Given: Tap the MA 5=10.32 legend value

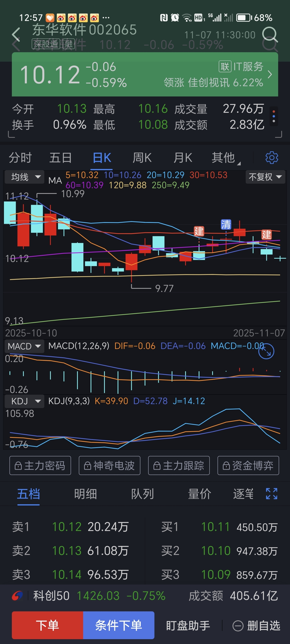Looking at the screenshot, I should 82,175.
